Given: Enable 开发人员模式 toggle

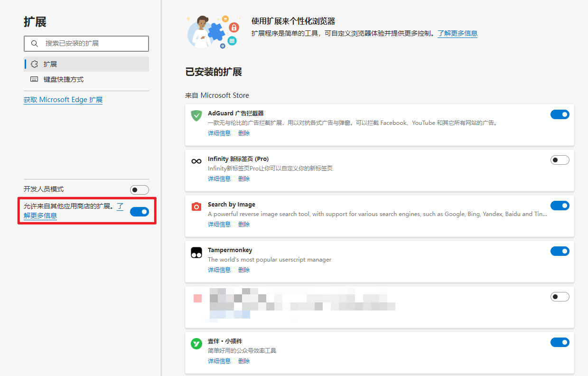Looking at the screenshot, I should pos(139,189).
